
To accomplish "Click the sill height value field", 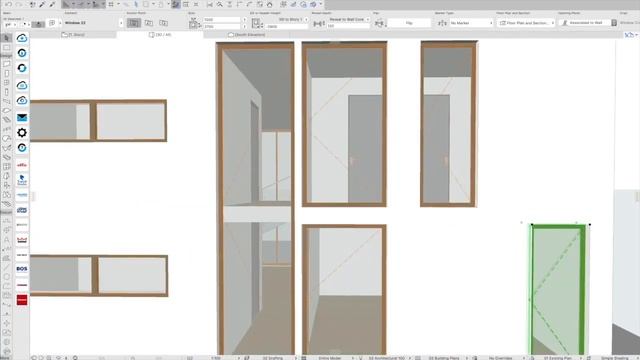I will [x=287, y=27].
